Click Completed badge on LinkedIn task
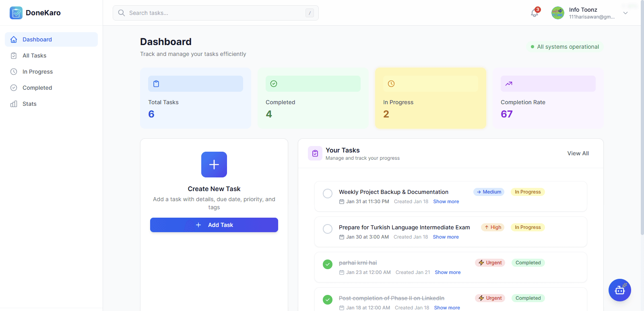The width and height of the screenshot is (644, 311). (528, 298)
